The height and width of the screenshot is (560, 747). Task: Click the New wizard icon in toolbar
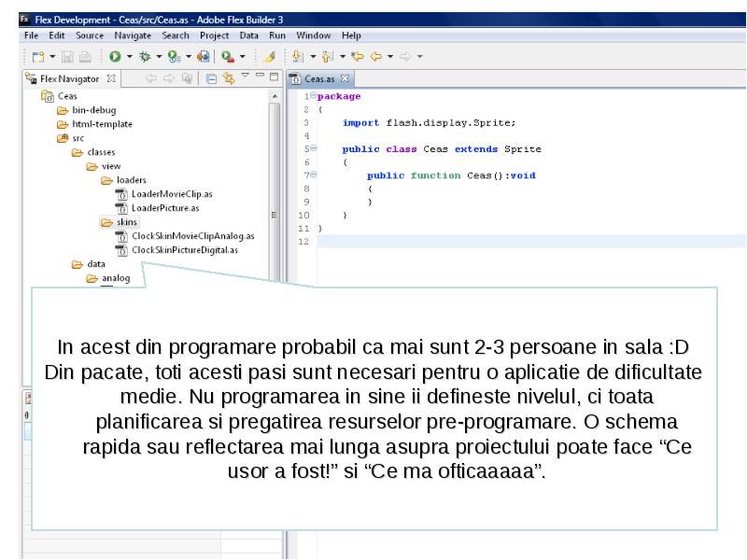38,57
